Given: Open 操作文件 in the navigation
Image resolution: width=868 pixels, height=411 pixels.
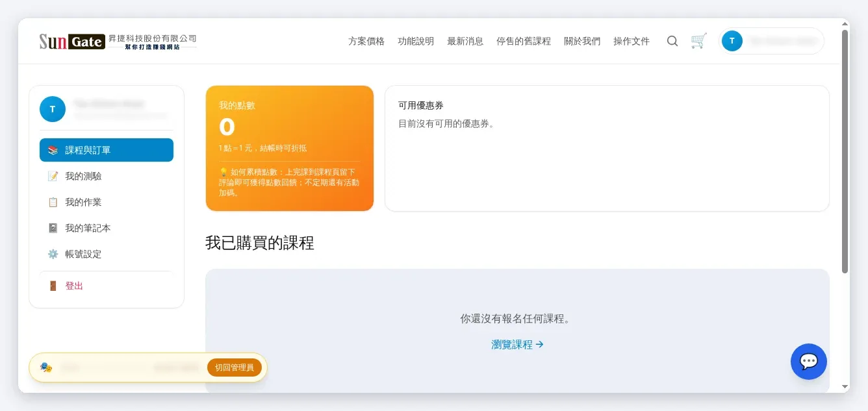Looking at the screenshot, I should coord(632,41).
